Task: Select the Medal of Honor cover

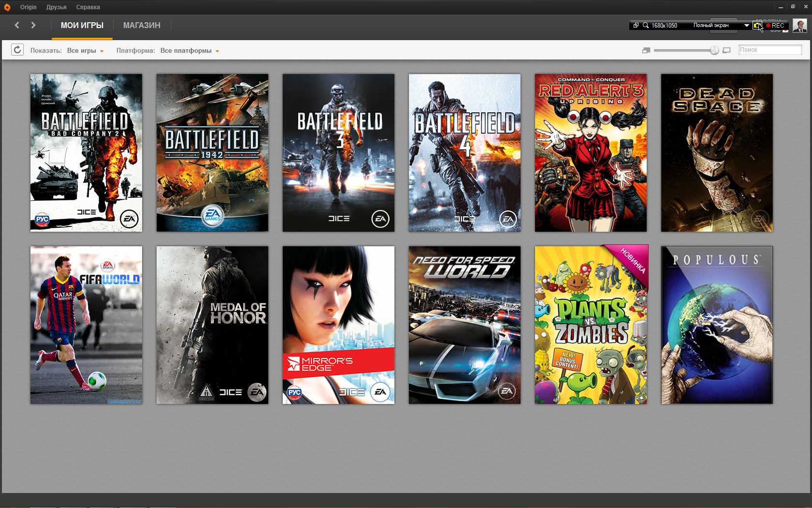Action: (x=212, y=325)
